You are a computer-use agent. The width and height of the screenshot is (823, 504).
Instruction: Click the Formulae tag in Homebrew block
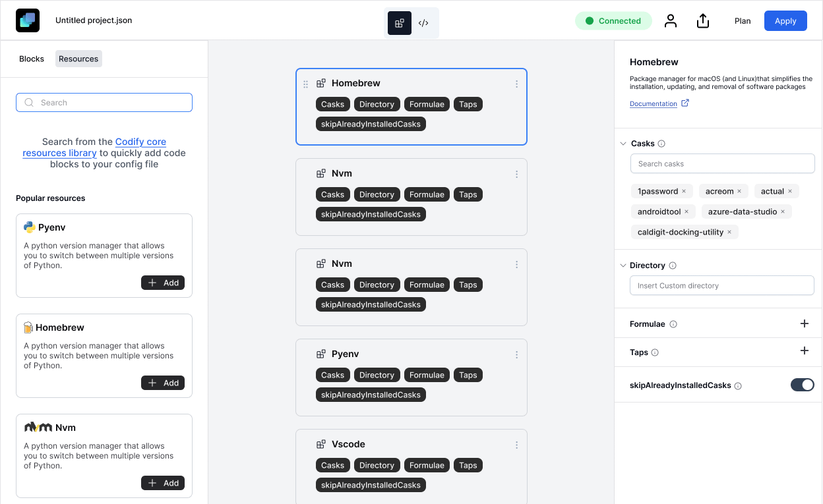(x=427, y=104)
